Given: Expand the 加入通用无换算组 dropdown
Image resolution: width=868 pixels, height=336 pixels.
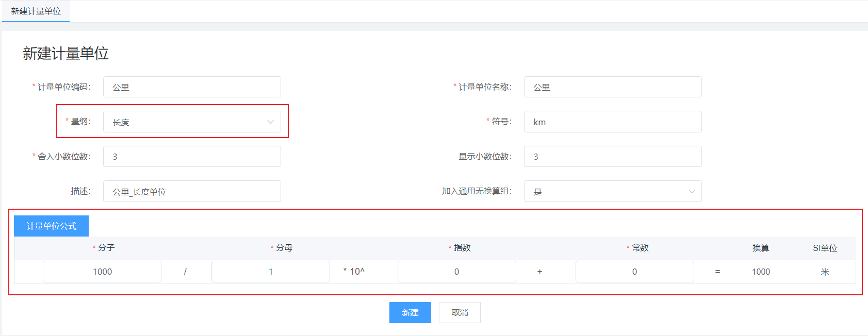Looking at the screenshot, I should pos(612,192).
